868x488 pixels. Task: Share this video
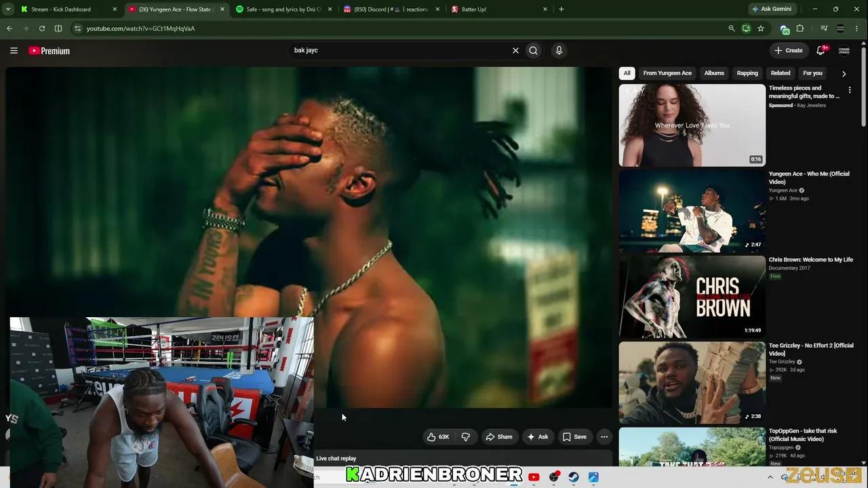(499, 436)
